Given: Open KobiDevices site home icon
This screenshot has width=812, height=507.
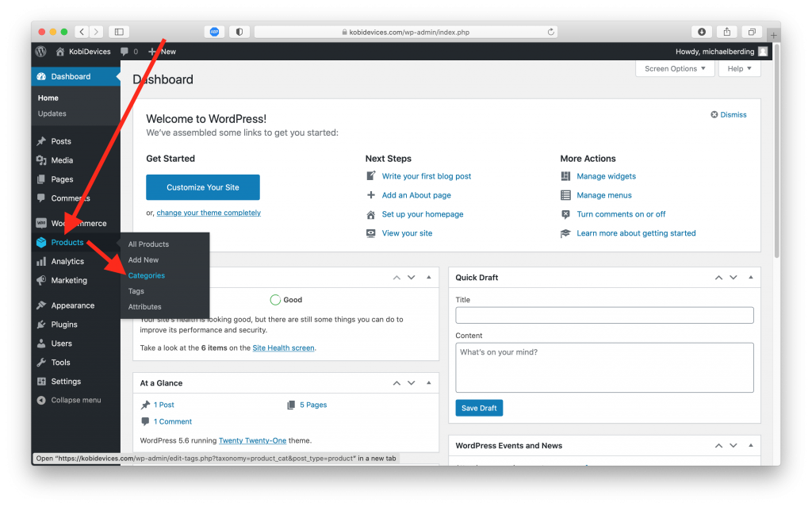Looking at the screenshot, I should pyautogui.click(x=60, y=52).
